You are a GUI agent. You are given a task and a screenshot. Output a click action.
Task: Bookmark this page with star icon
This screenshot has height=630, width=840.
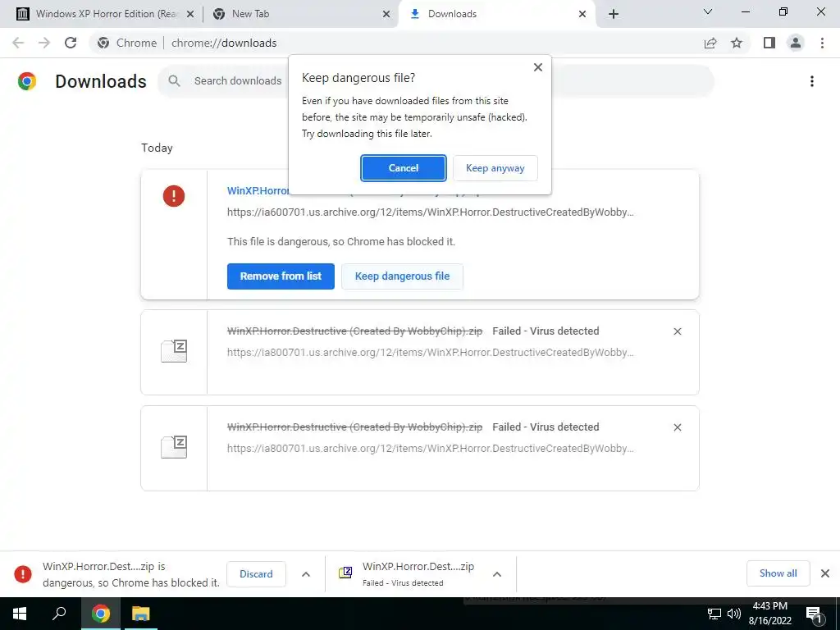click(x=737, y=43)
